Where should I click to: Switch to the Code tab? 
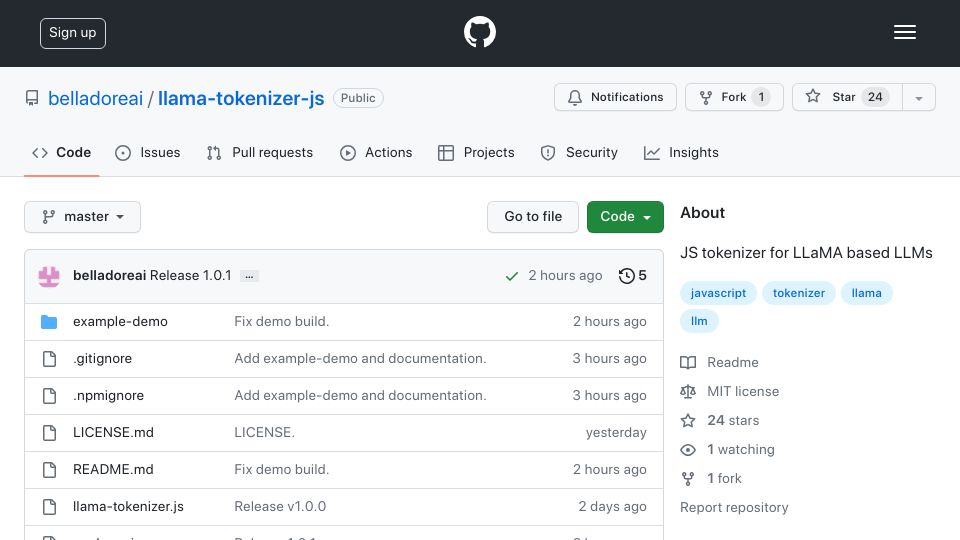coord(61,152)
